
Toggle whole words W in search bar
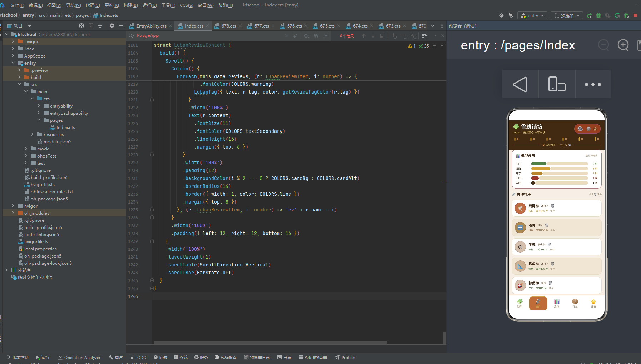(316, 36)
